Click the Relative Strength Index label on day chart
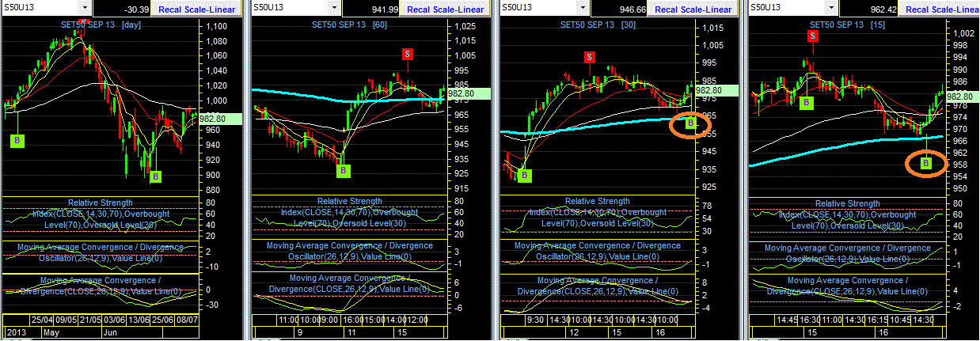This screenshot has width=980, height=341. point(99,214)
